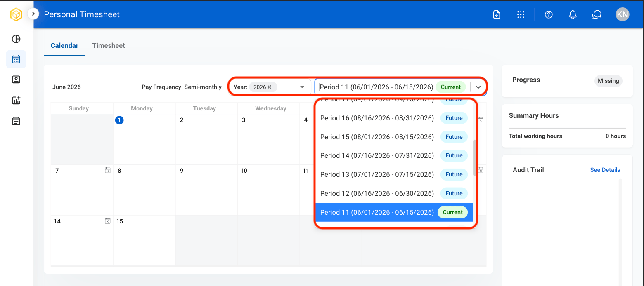Viewport: 644px width, 286px height.
Task: Expand the sidebar with the arrow toggle
Action: (x=33, y=14)
